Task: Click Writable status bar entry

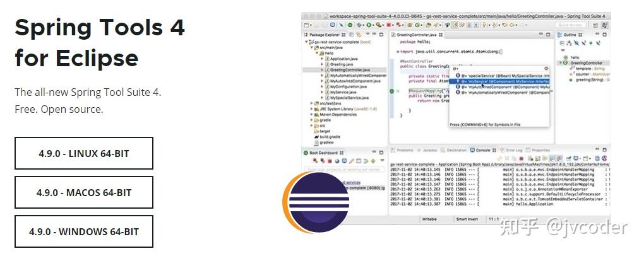Action: tap(429, 219)
